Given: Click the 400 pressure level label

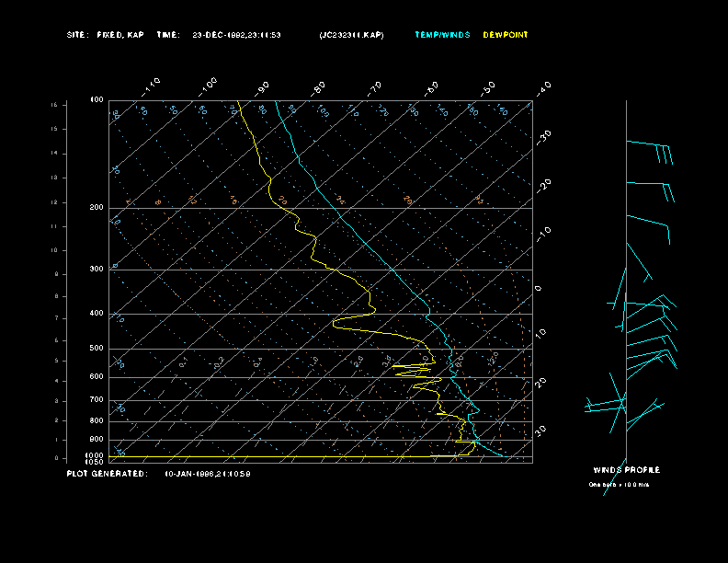Looking at the screenshot, I should coord(97,314).
